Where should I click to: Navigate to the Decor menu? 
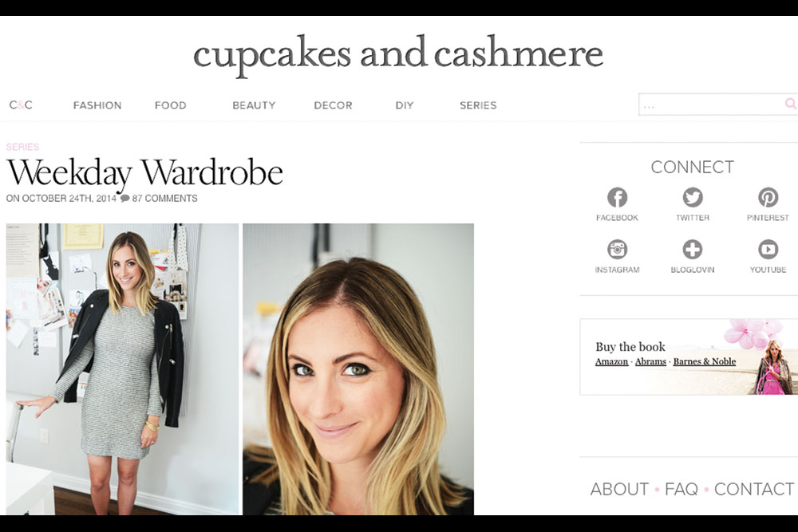pos(333,105)
